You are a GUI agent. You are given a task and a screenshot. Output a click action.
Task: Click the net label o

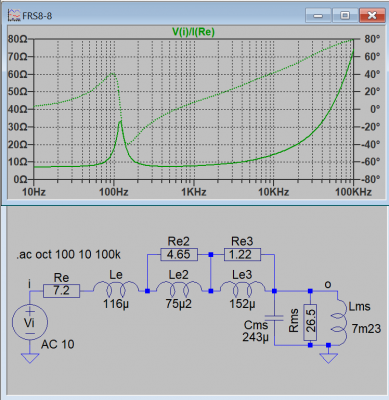pyautogui.click(x=328, y=284)
